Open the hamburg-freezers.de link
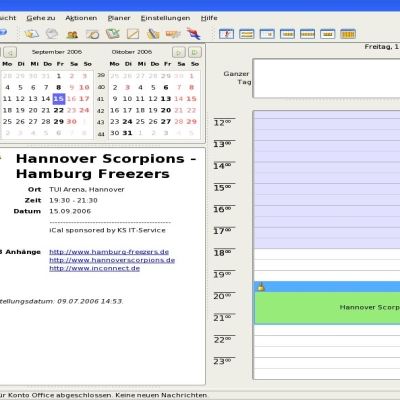Image resolution: width=400 pixels, height=400 pixels. click(109, 252)
